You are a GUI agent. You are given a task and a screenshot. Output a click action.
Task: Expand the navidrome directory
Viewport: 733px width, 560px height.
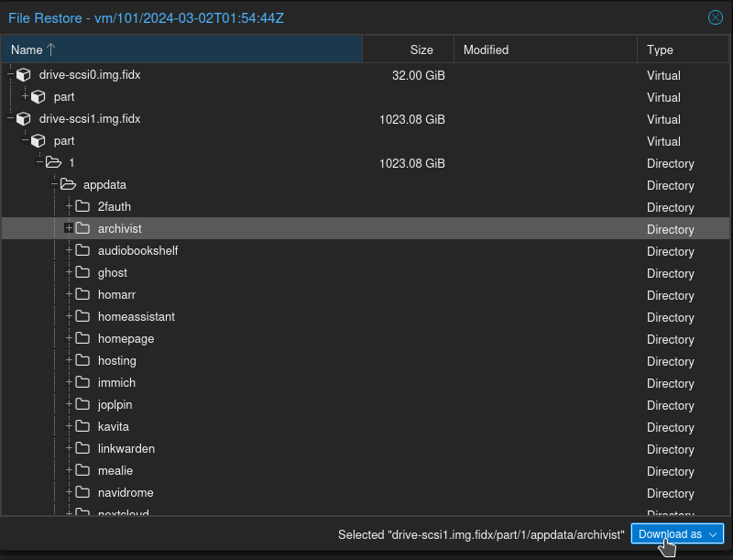click(69, 492)
